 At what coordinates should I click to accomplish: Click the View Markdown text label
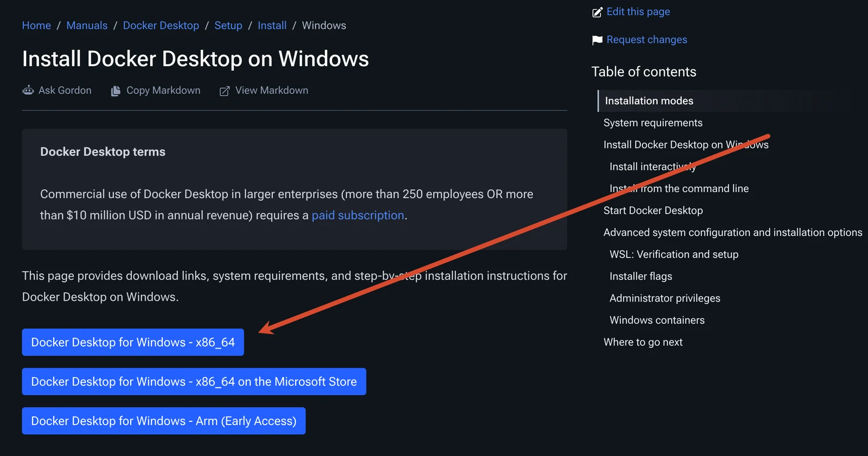(x=272, y=91)
